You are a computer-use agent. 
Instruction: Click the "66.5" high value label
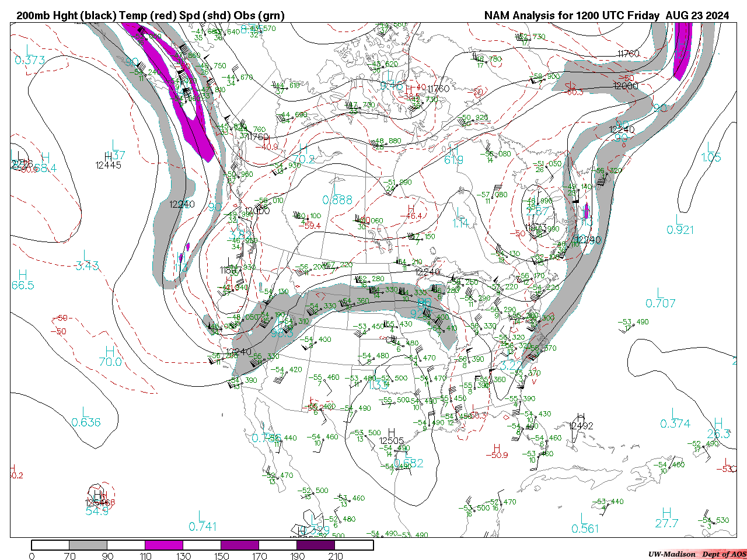tap(23, 285)
